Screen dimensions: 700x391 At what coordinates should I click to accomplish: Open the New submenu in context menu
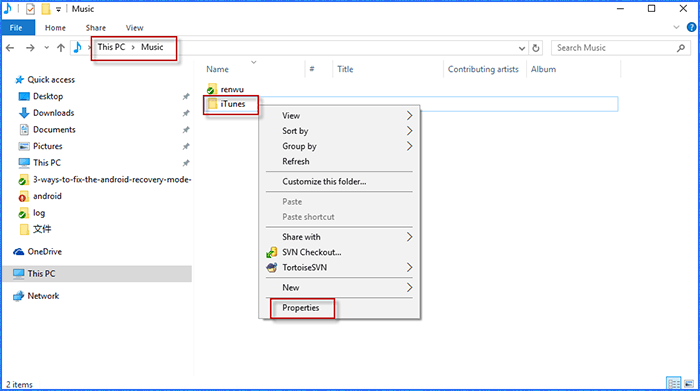click(x=339, y=287)
